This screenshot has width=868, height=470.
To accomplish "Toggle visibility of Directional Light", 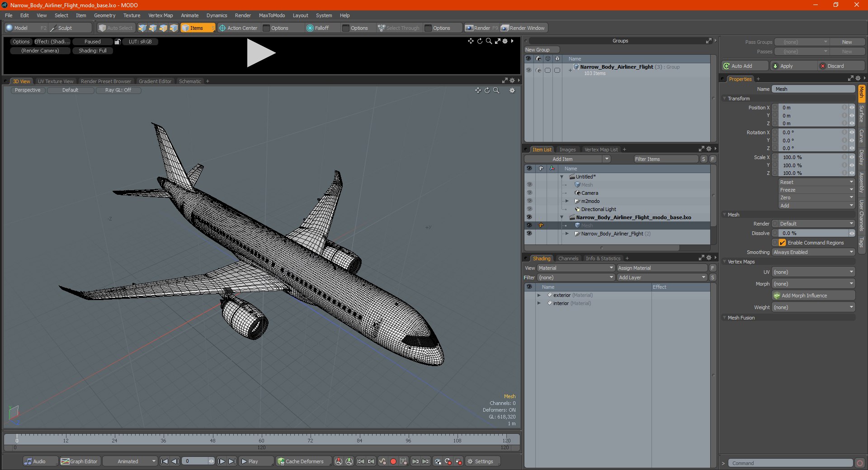I will coord(529,209).
